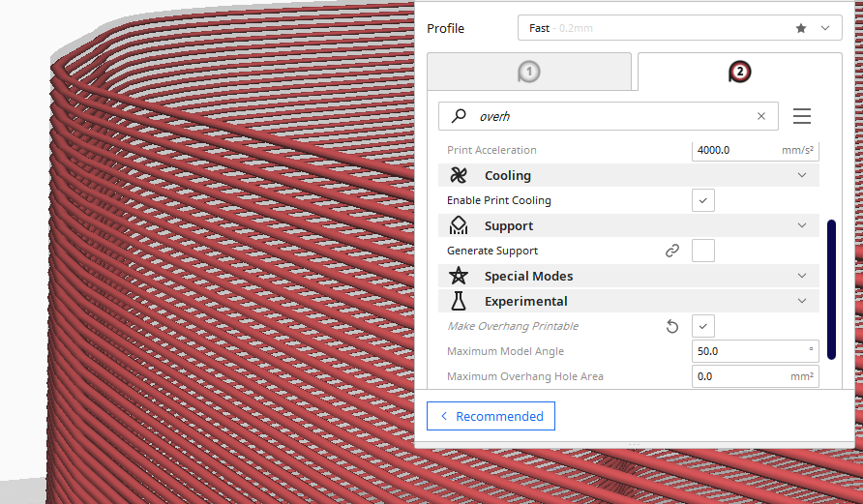Click the settings panel scrollbar
The height and width of the screenshot is (504, 863).
[x=831, y=289]
